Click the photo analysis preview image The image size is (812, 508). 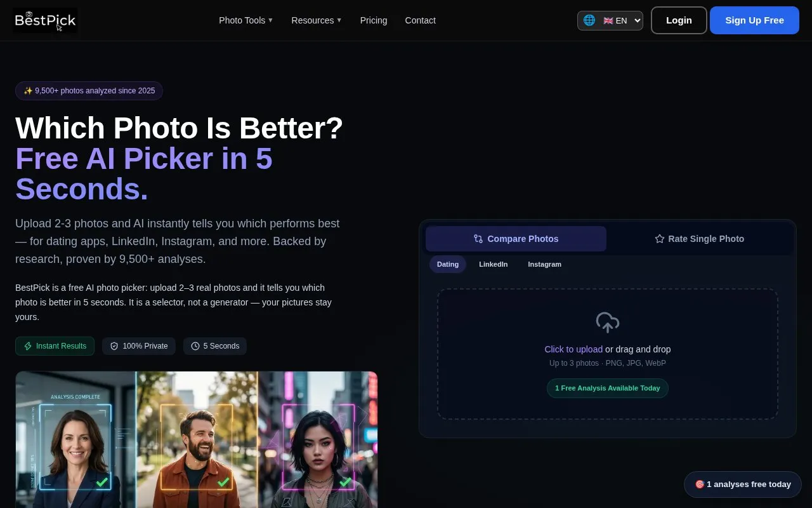(x=197, y=439)
